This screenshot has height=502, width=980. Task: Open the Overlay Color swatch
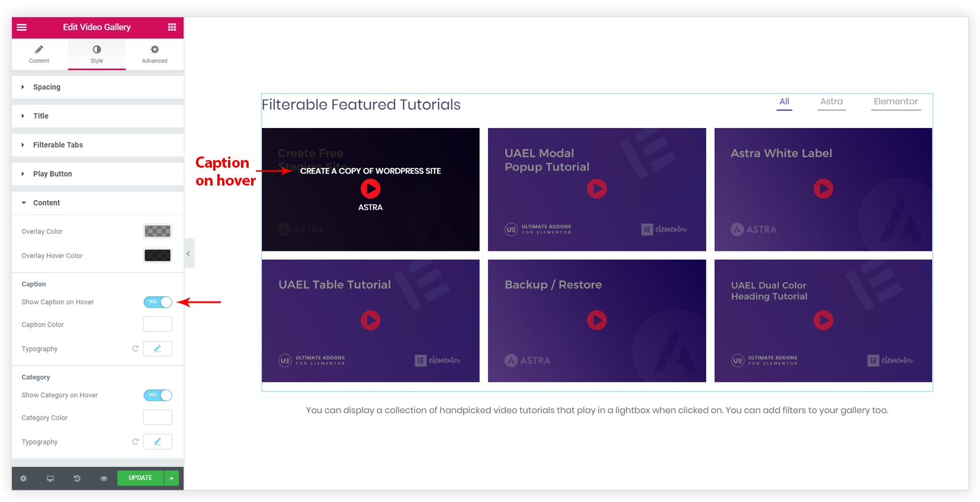[x=158, y=231]
